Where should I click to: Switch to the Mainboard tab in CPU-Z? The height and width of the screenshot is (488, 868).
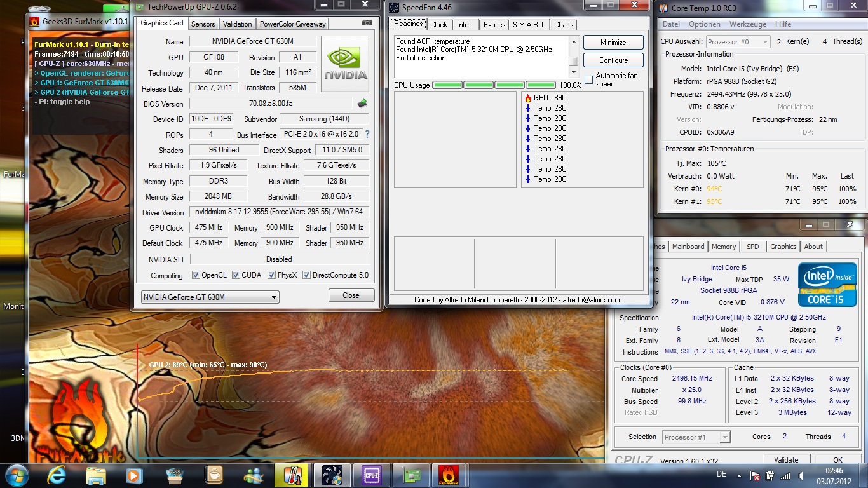tap(688, 247)
